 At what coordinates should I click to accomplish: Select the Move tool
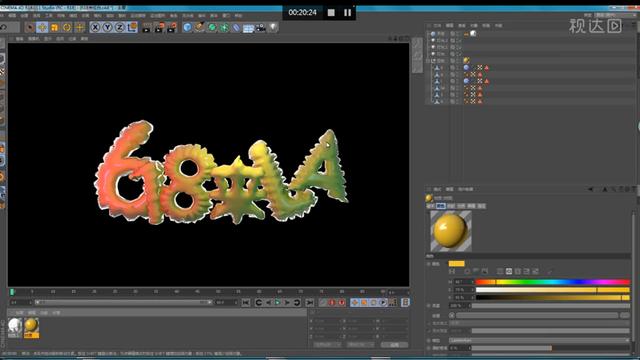click(x=42, y=27)
